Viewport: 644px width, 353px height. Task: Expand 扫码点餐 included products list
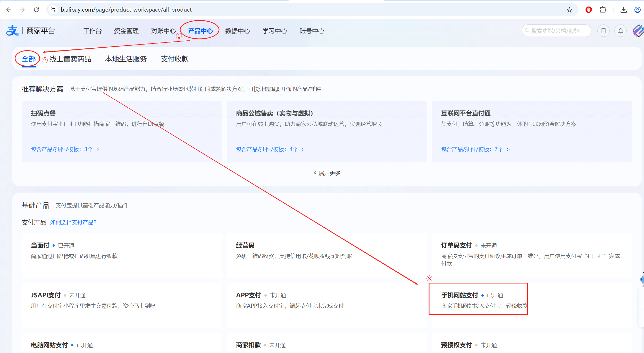[x=65, y=149]
